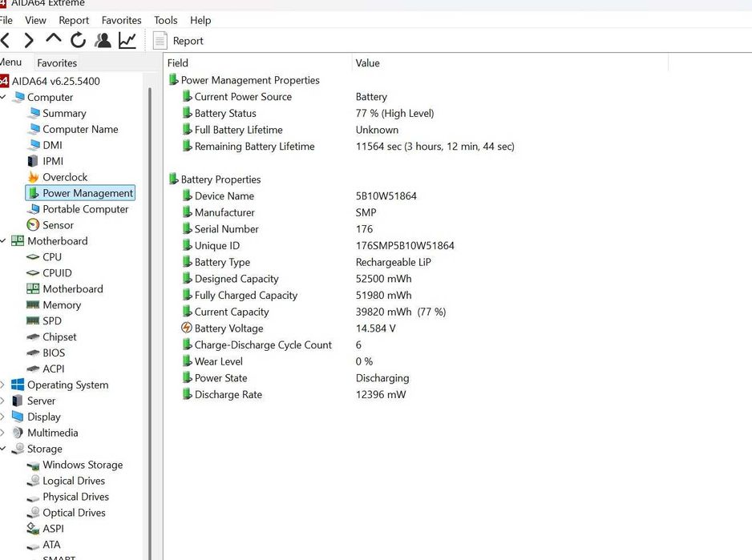This screenshot has height=560, width=752.
Task: Expand the Server node
Action: pos(3,401)
